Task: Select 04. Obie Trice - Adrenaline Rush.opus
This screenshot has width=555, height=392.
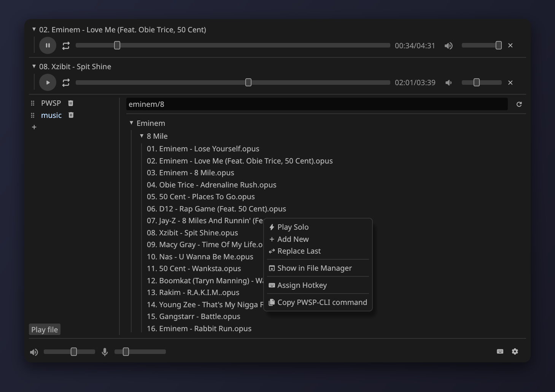Action: [212, 185]
